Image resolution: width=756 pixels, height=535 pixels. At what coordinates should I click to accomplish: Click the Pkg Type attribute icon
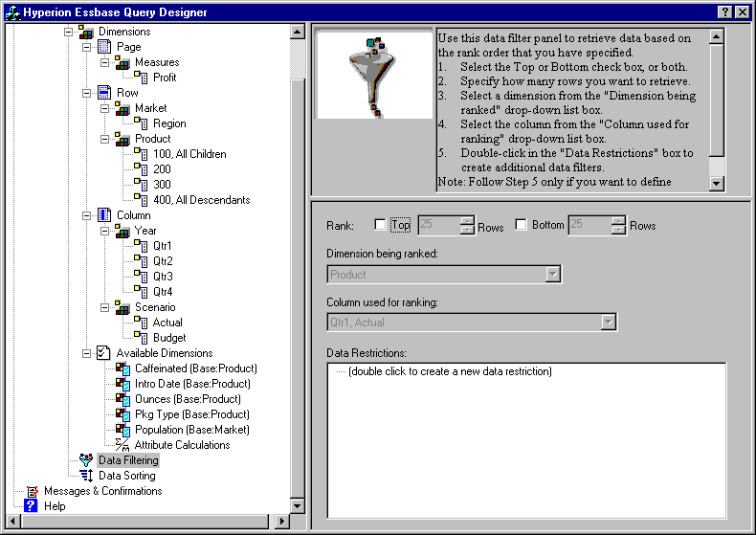click(122, 414)
